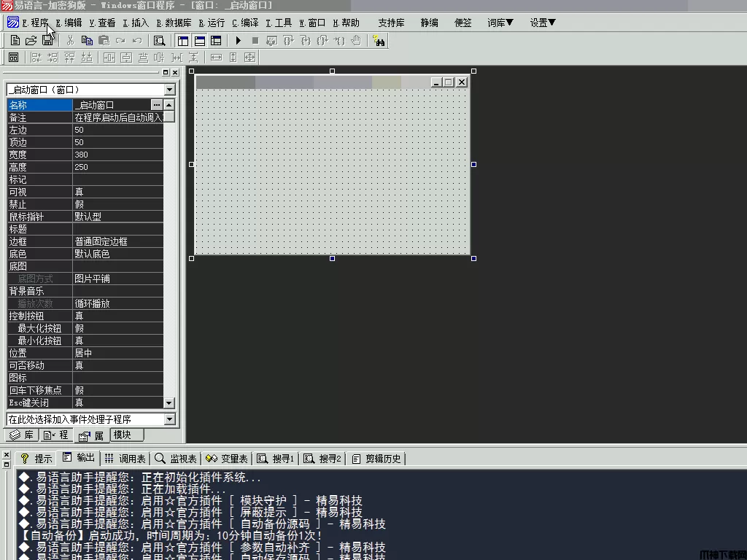Run the program with the play arrow
This screenshot has height=560, width=747.
(238, 41)
